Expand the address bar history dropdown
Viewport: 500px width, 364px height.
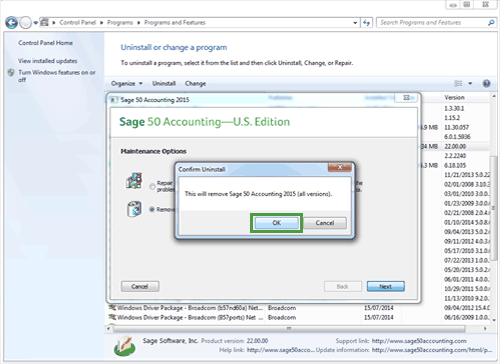pos(355,23)
